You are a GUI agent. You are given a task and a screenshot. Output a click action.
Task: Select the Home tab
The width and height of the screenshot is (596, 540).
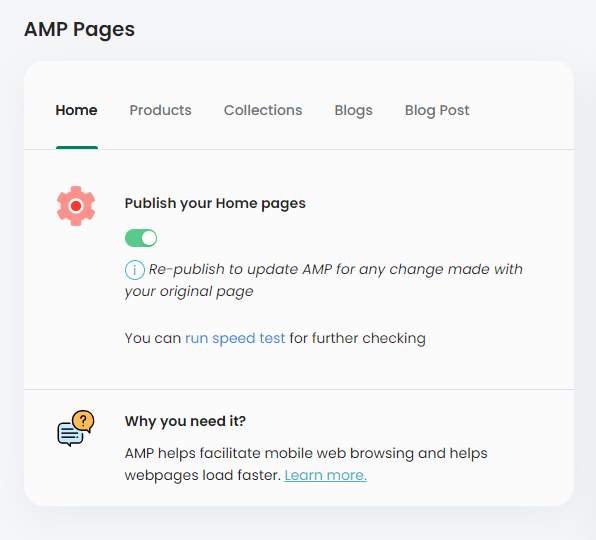[76, 110]
